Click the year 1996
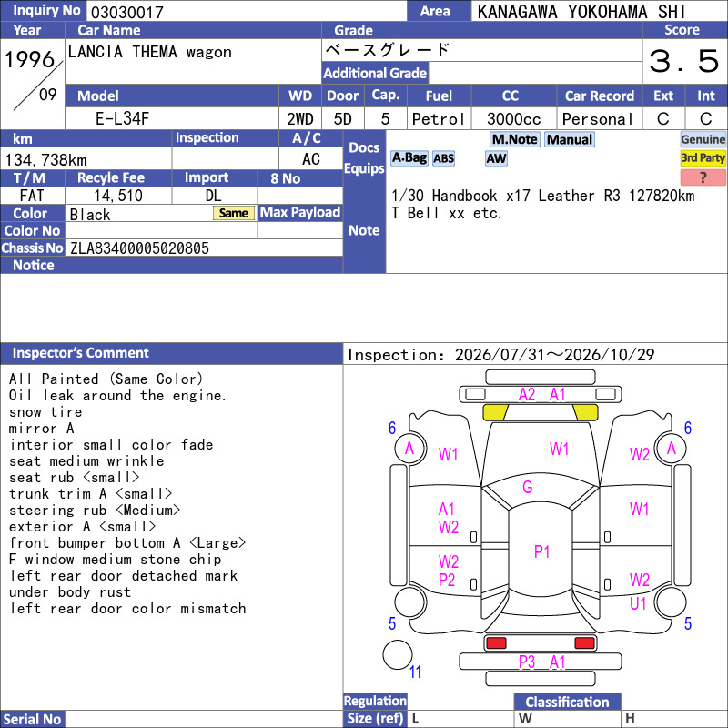Screen dimensions: 728x728 30,59
